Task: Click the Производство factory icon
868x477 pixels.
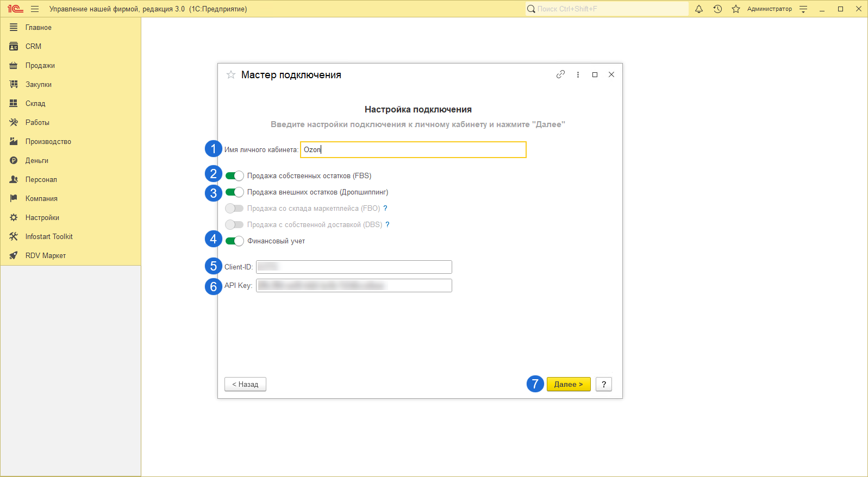Action: point(14,141)
